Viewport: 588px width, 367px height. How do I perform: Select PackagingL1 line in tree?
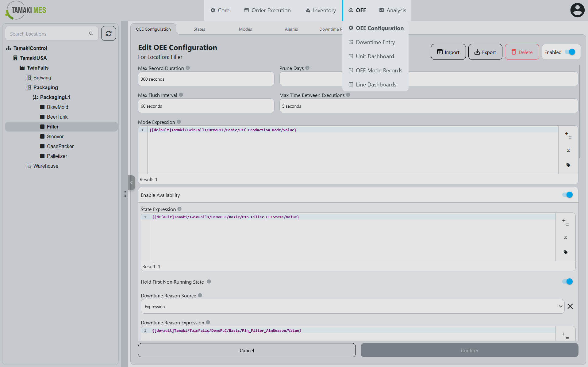tap(55, 97)
